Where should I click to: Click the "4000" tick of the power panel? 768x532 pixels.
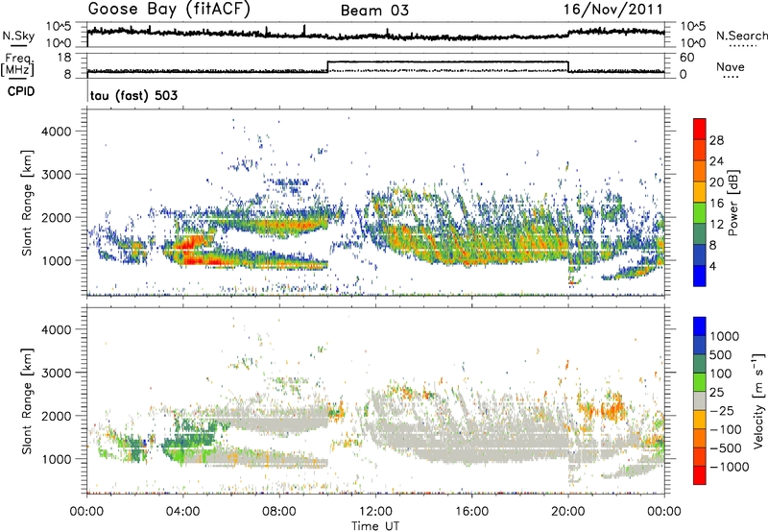click(57, 132)
